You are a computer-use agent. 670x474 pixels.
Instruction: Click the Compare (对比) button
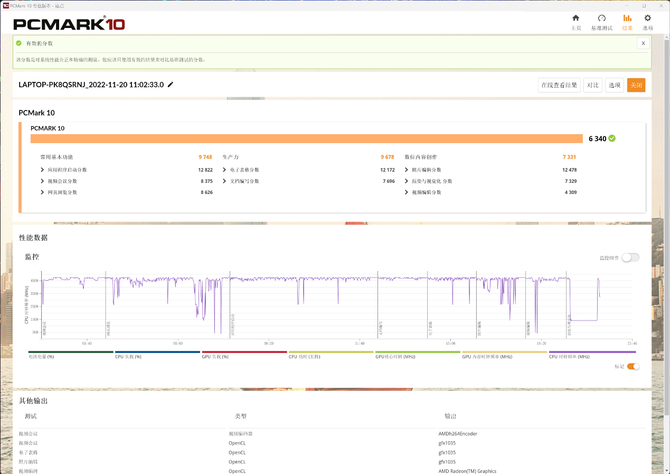pyautogui.click(x=593, y=86)
